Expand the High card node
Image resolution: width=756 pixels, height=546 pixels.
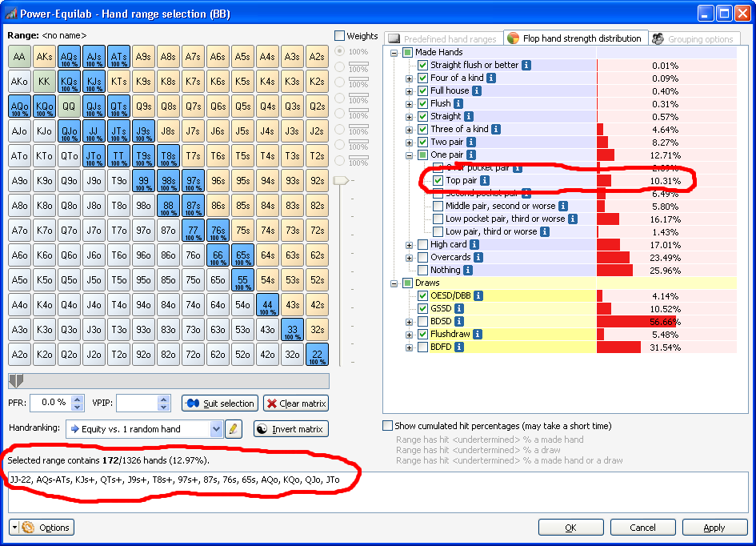(409, 245)
